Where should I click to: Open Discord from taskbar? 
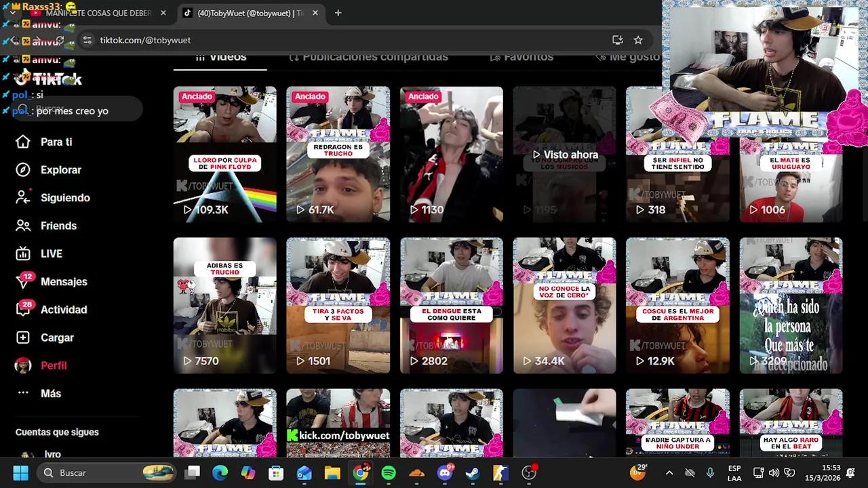[x=445, y=472]
